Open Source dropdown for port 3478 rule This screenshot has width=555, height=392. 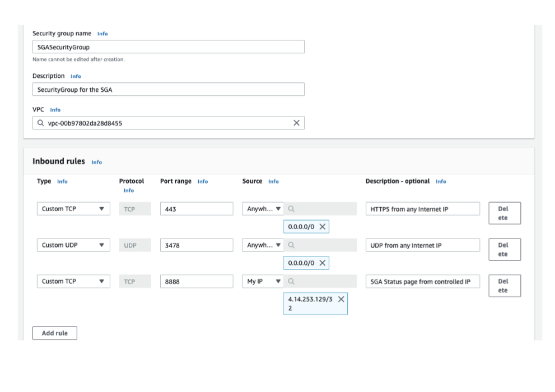tap(264, 245)
